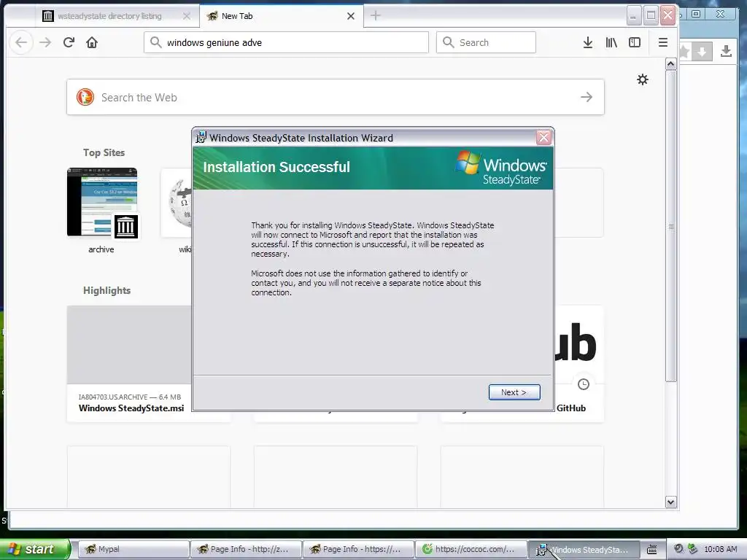
Task: Click the GitHub highlight card title
Action: click(570, 408)
